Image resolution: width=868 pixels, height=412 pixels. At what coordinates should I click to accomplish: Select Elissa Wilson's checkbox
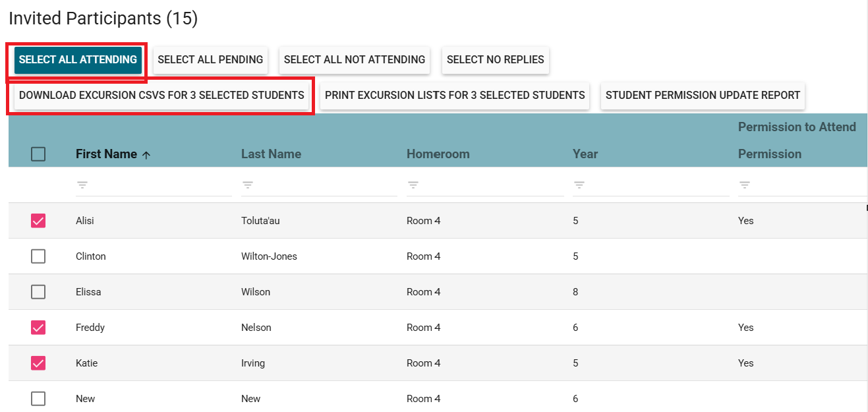pyautogui.click(x=38, y=292)
